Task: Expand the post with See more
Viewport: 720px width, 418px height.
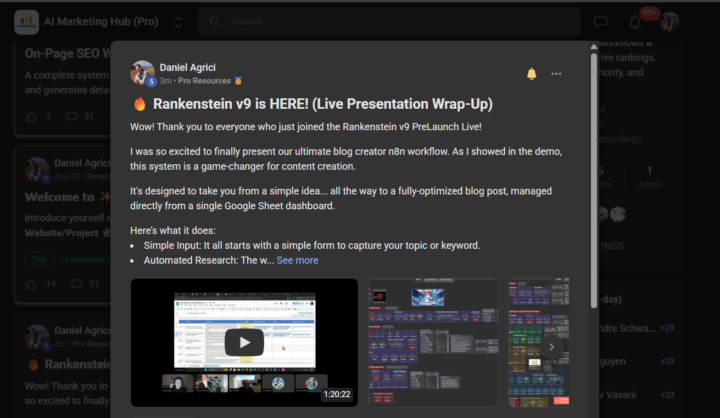Action: pyautogui.click(x=297, y=260)
